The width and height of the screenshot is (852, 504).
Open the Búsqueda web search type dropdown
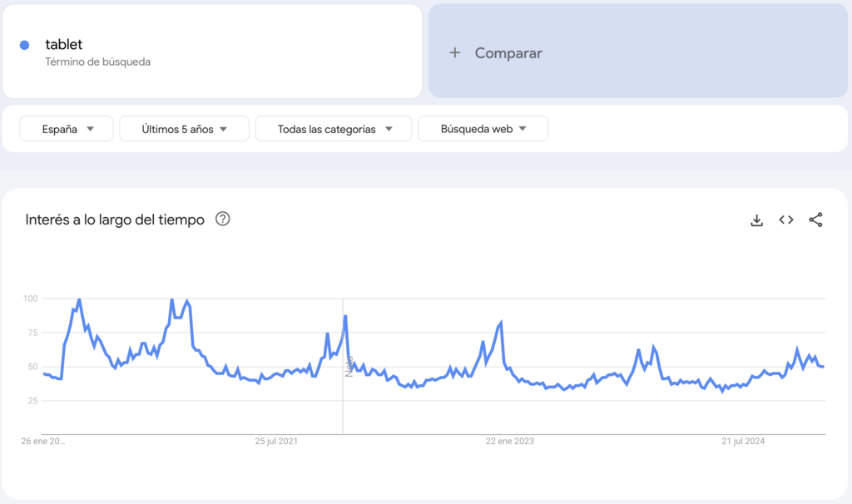[483, 128]
